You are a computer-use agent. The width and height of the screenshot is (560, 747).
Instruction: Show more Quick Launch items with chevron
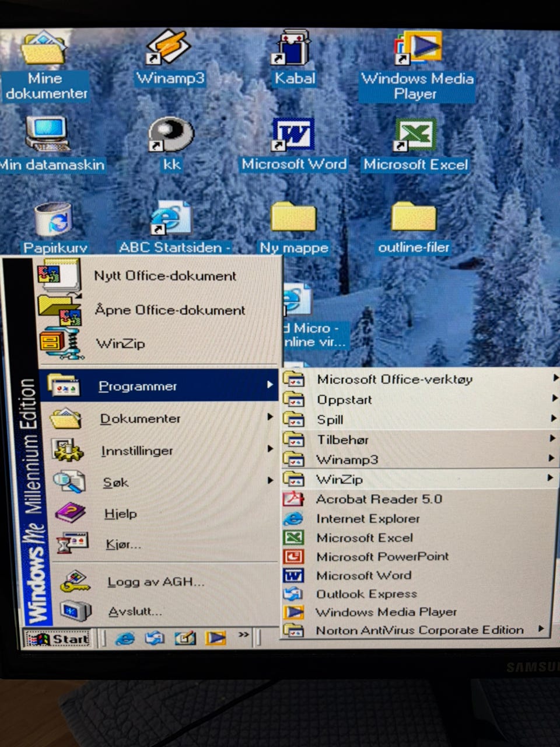tap(244, 634)
